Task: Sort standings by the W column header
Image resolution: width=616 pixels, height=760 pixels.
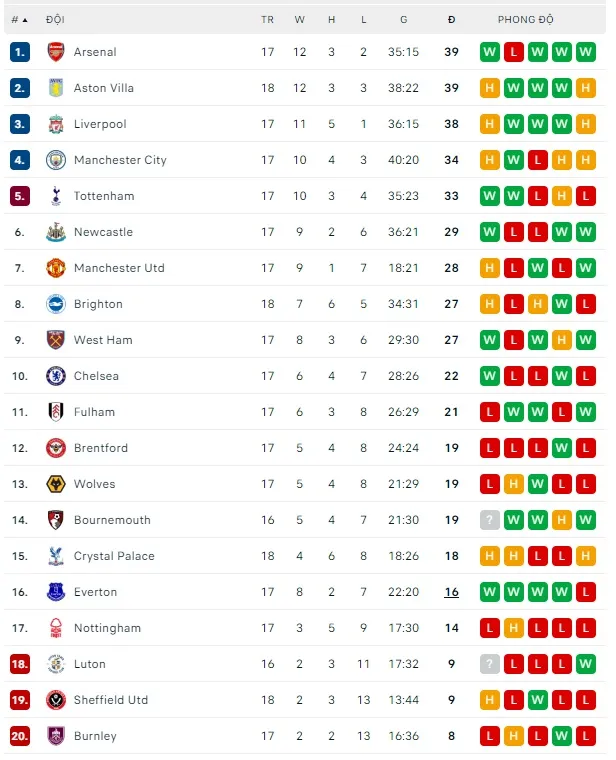Action: pos(300,20)
